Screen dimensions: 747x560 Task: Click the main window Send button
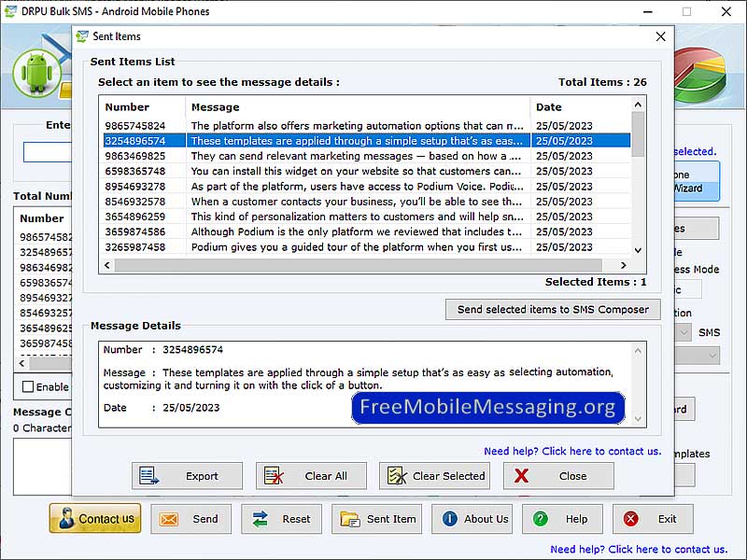(x=191, y=519)
